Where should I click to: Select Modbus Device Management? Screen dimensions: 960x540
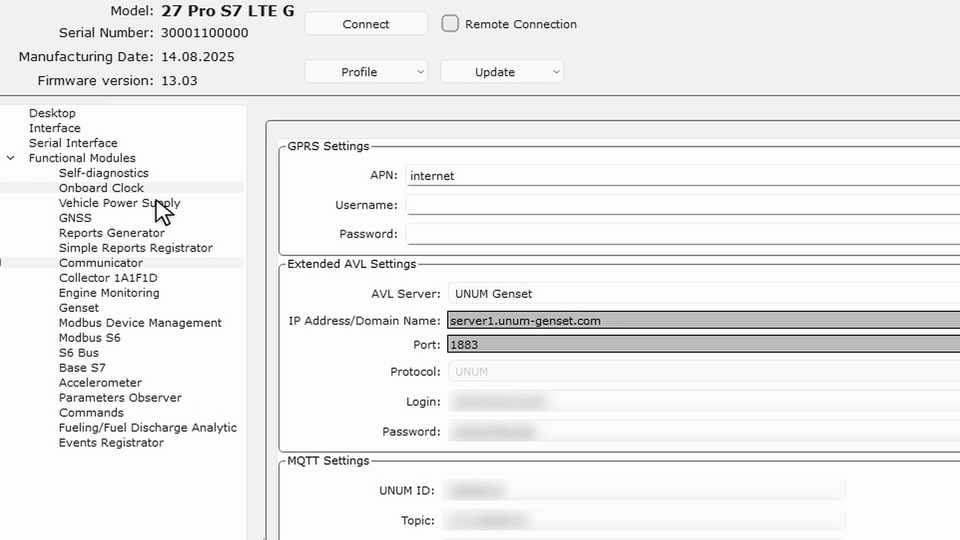tap(140, 323)
